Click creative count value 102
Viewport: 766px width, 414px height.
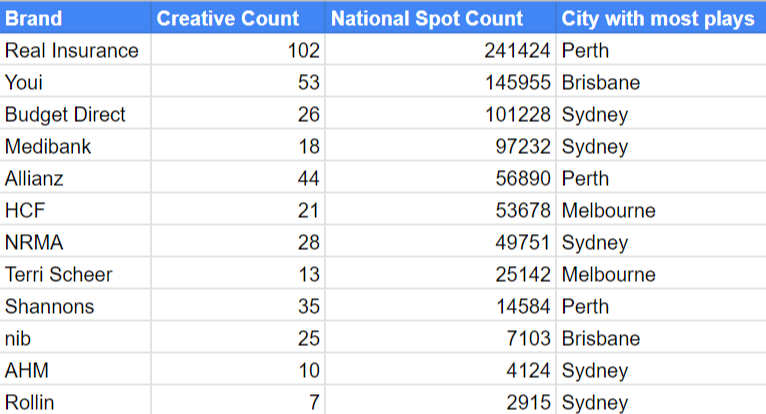[x=238, y=49]
